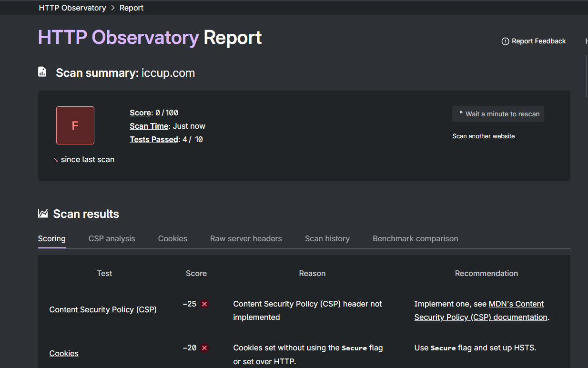
Task: Click the Wait a minute to rescan button
Action: point(498,114)
